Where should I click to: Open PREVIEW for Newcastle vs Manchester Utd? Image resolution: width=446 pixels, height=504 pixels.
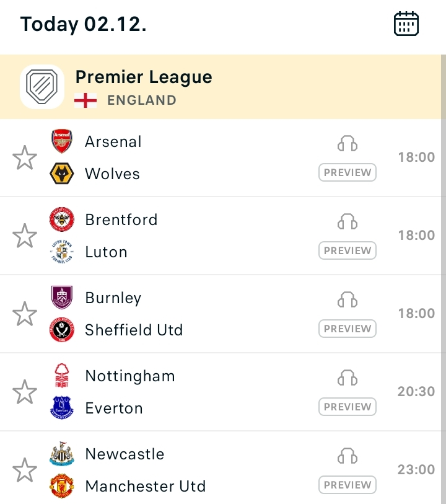[x=348, y=485]
